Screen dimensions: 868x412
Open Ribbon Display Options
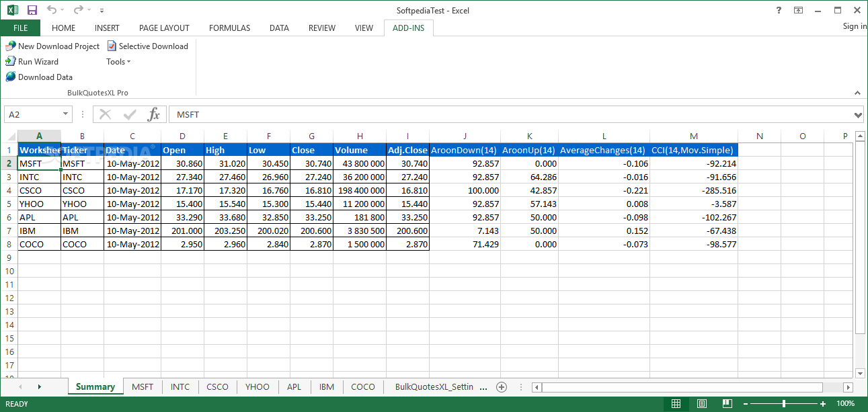click(798, 10)
